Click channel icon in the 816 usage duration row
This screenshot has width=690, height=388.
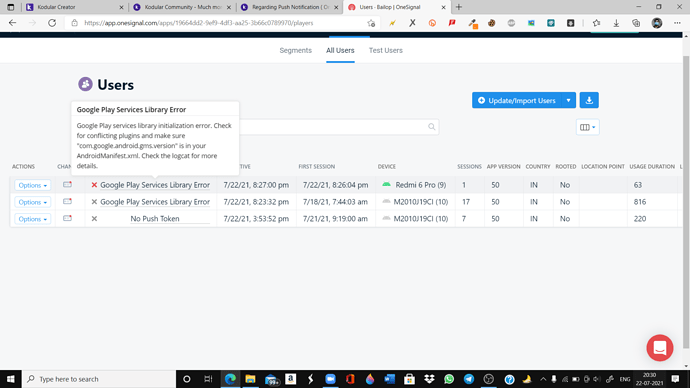tap(67, 201)
